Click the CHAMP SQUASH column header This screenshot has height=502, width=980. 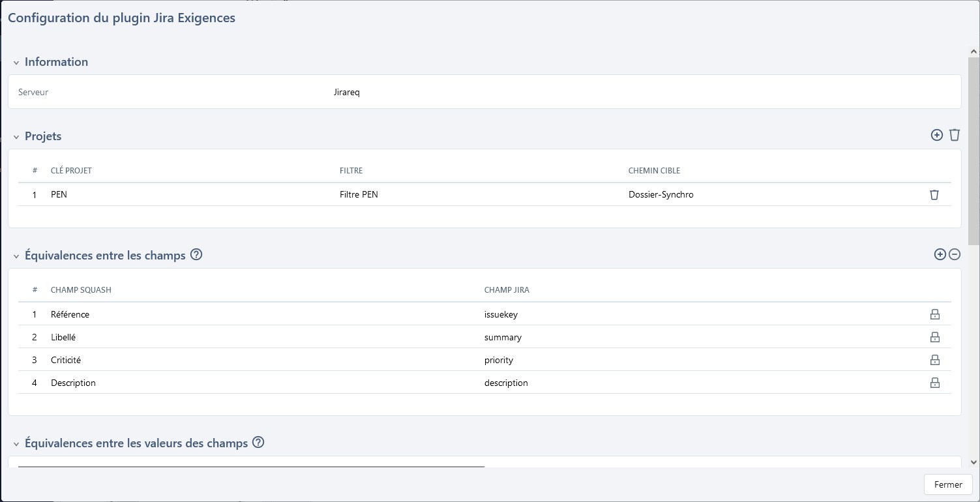pyautogui.click(x=81, y=290)
